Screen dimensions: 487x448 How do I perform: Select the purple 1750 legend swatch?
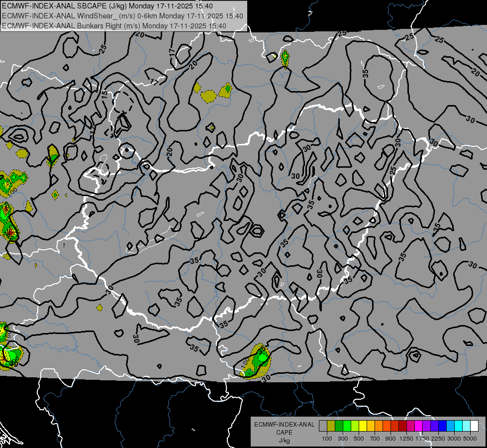(426, 426)
